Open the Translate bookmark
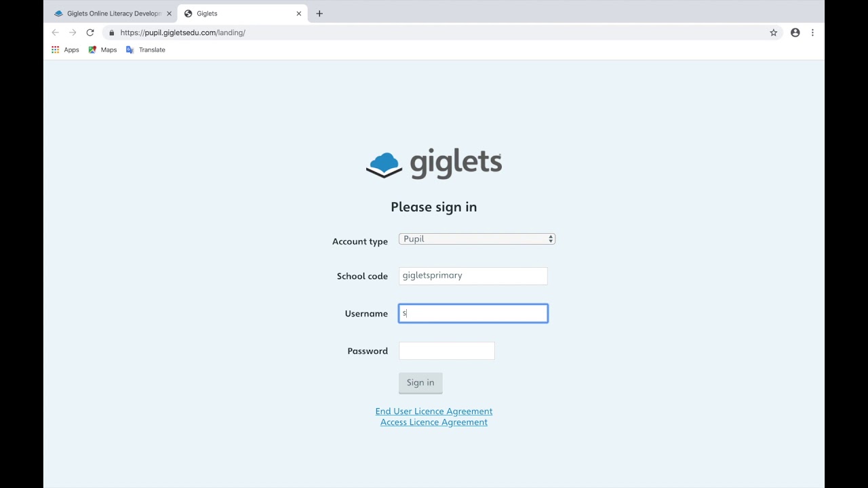The image size is (868, 488). (x=146, y=49)
